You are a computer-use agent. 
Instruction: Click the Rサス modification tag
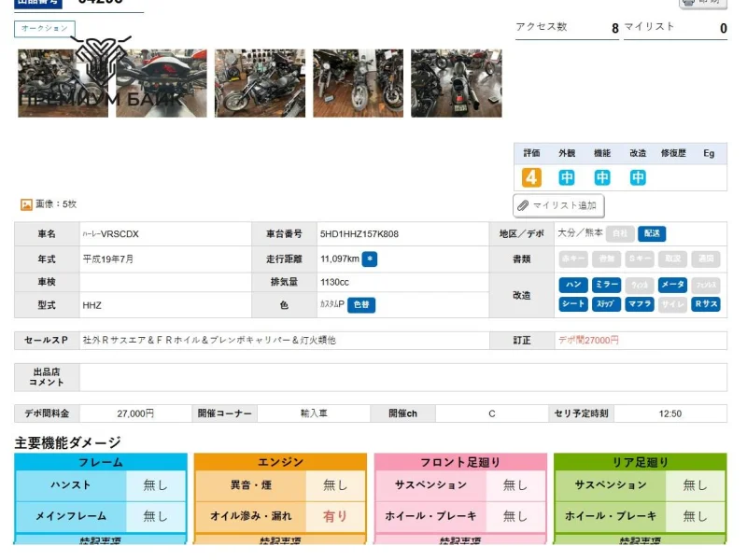pos(705,304)
